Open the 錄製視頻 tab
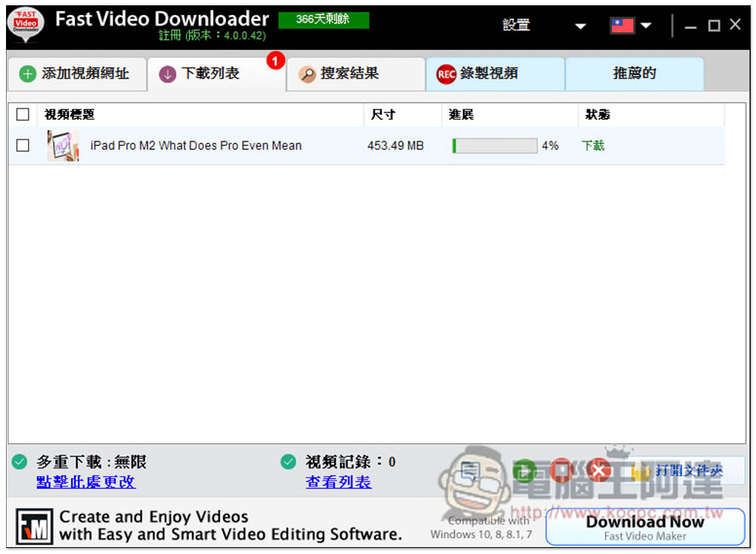Viewport: 756px width, 554px height. [x=495, y=74]
